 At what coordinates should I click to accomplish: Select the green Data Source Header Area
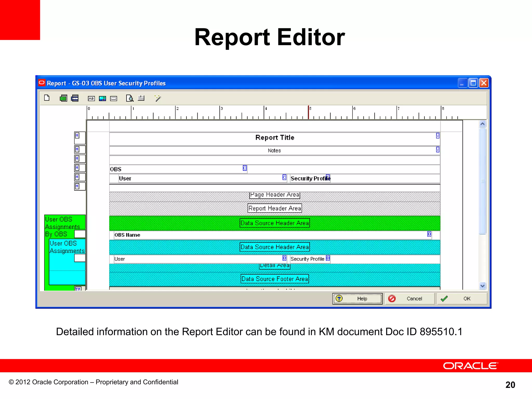pyautogui.click(x=275, y=223)
